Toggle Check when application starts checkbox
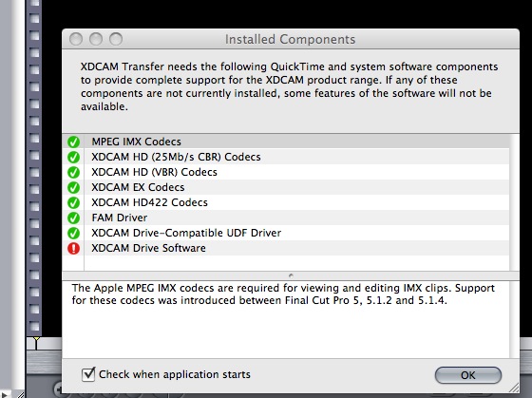The image size is (532, 398). [88, 374]
